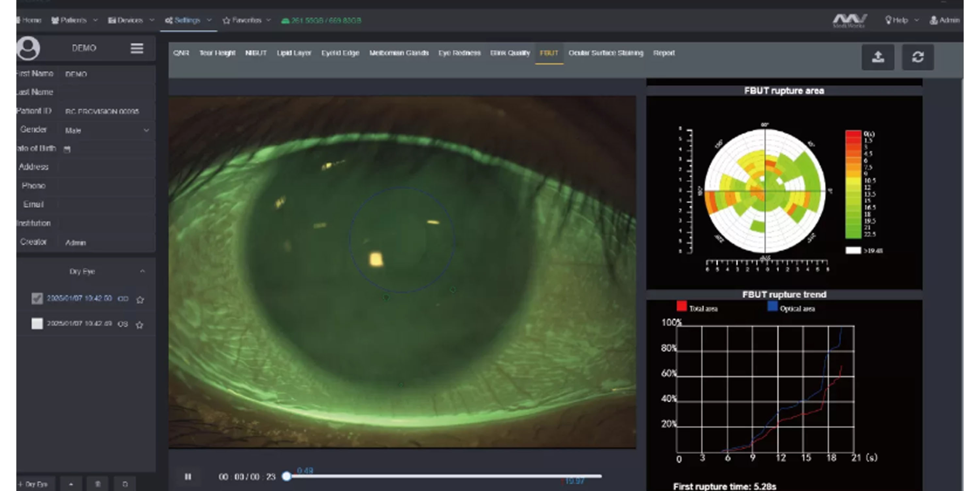Click the refresh icon button

[918, 58]
